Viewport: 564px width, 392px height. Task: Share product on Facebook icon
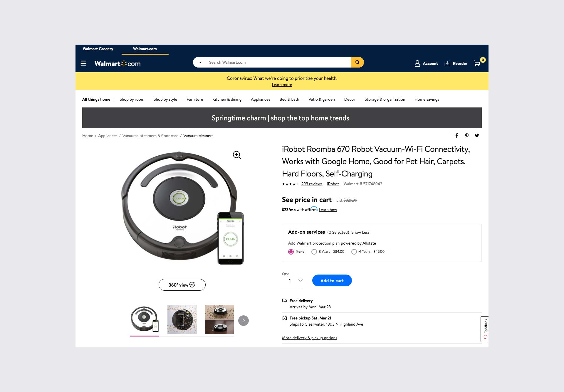point(457,135)
